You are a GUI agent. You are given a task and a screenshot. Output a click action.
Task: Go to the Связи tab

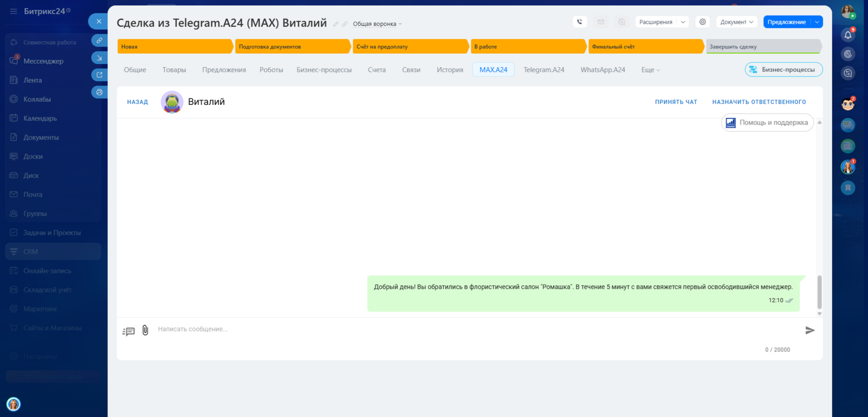(x=411, y=70)
